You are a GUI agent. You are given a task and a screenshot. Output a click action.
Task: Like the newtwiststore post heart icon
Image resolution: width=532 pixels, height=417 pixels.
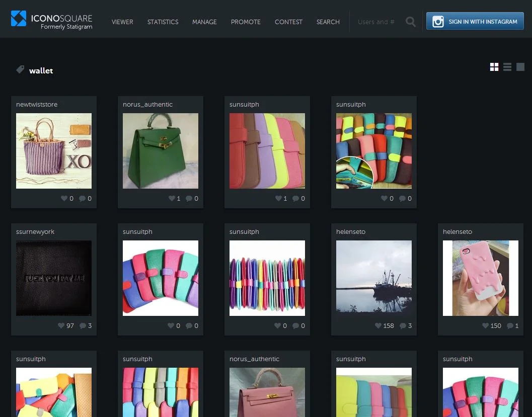tap(64, 198)
